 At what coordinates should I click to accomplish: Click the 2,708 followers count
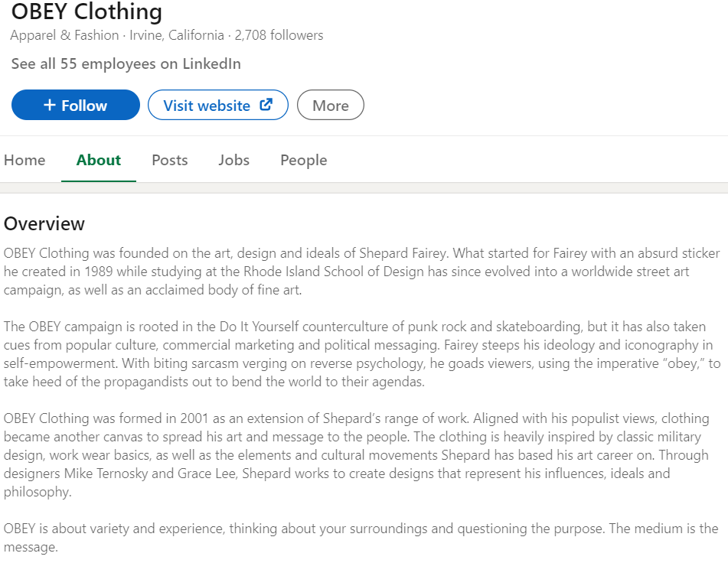pos(279,35)
